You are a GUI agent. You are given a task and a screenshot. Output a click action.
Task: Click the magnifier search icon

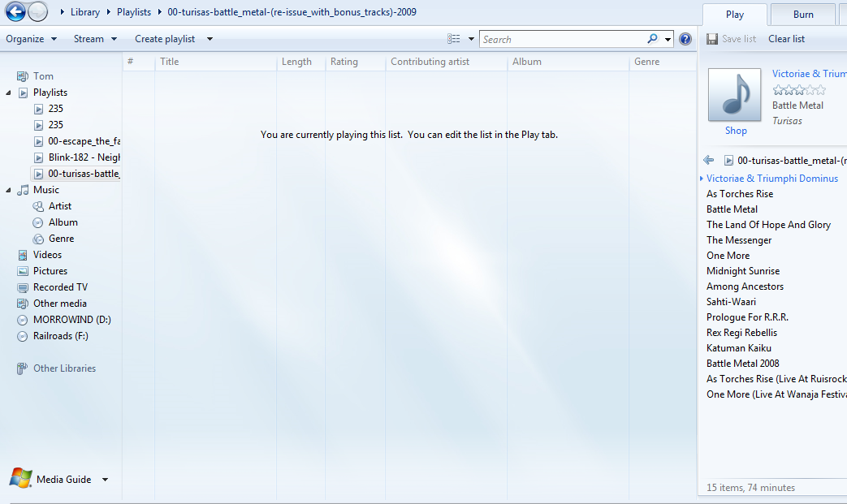pos(653,38)
